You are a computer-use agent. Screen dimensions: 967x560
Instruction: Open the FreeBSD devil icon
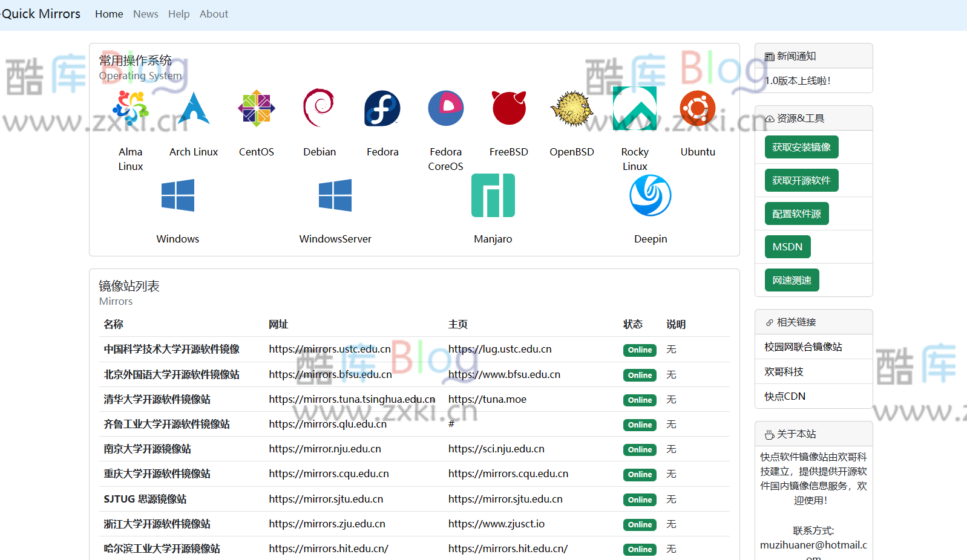(x=509, y=108)
